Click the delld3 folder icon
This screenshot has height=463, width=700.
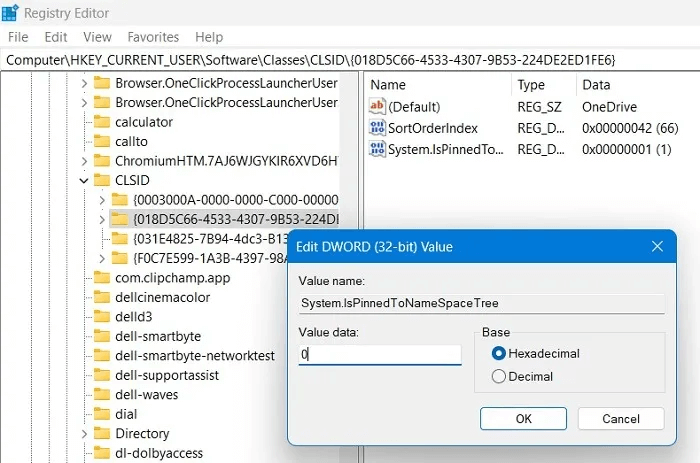pyautogui.click(x=102, y=317)
